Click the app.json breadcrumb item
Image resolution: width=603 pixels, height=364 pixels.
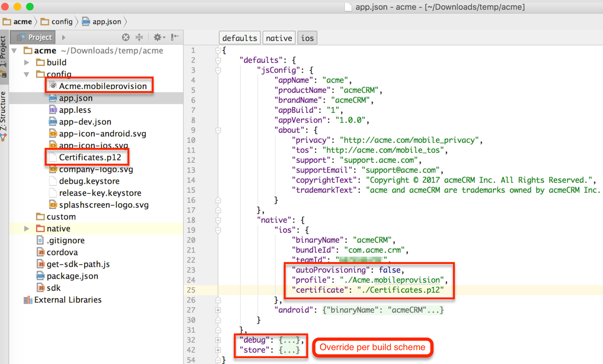(x=101, y=22)
